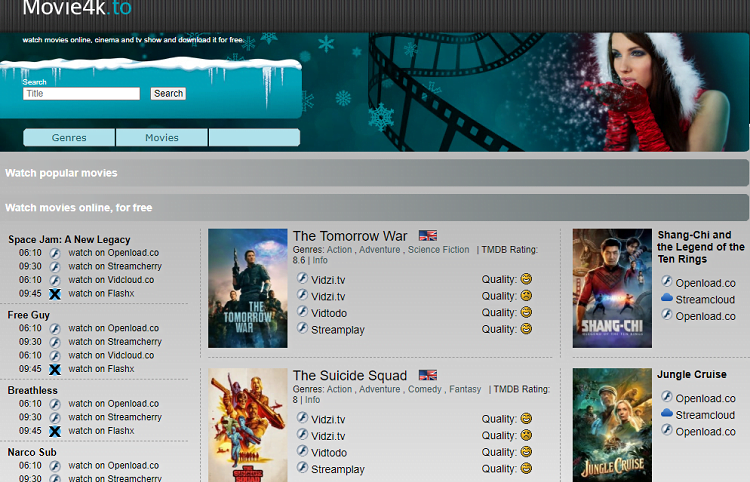The width and height of the screenshot is (750, 482).
Task: Select Comedy genre under The Suicide Squad
Action: click(x=425, y=389)
